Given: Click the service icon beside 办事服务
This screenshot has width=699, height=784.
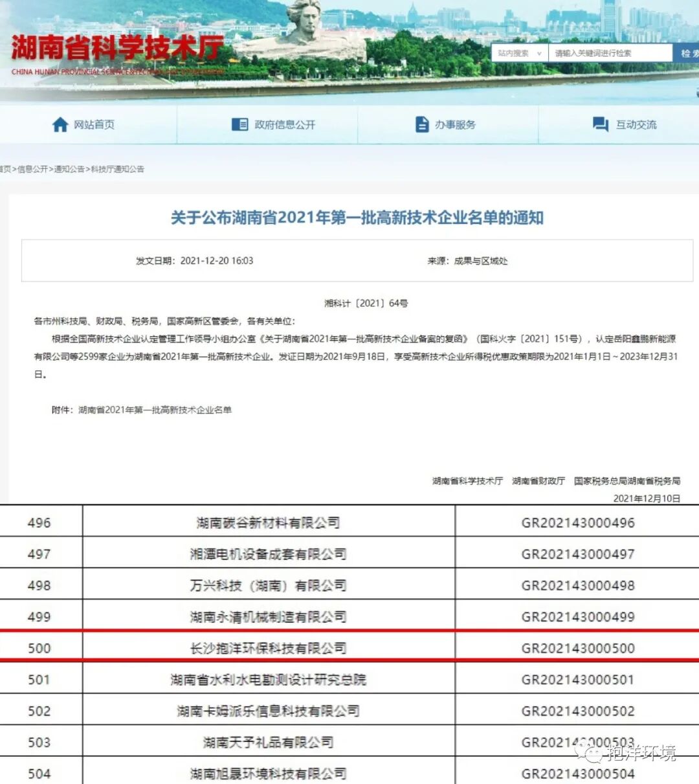Looking at the screenshot, I should (x=421, y=124).
